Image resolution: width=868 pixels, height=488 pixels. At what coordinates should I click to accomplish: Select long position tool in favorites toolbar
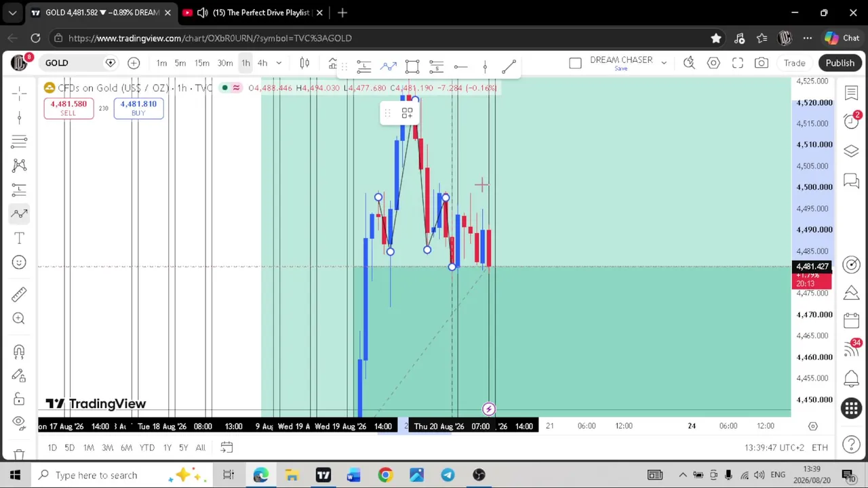click(x=363, y=66)
